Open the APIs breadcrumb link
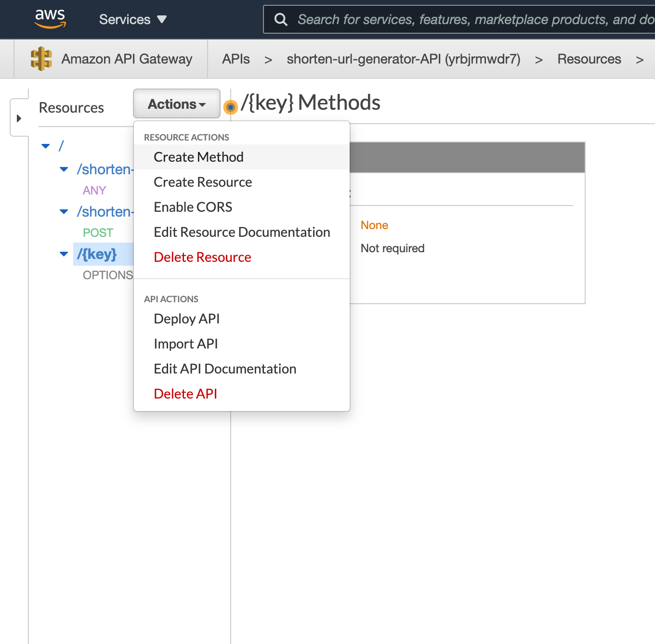The image size is (655, 644). point(236,59)
